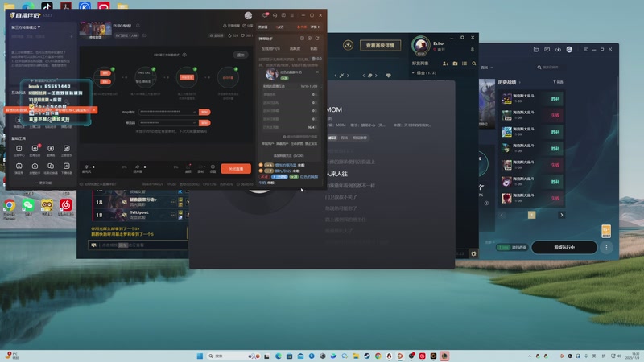Open the message icon with the red badge in the streaming app
Screen dimensions: 644x362
point(266,15)
